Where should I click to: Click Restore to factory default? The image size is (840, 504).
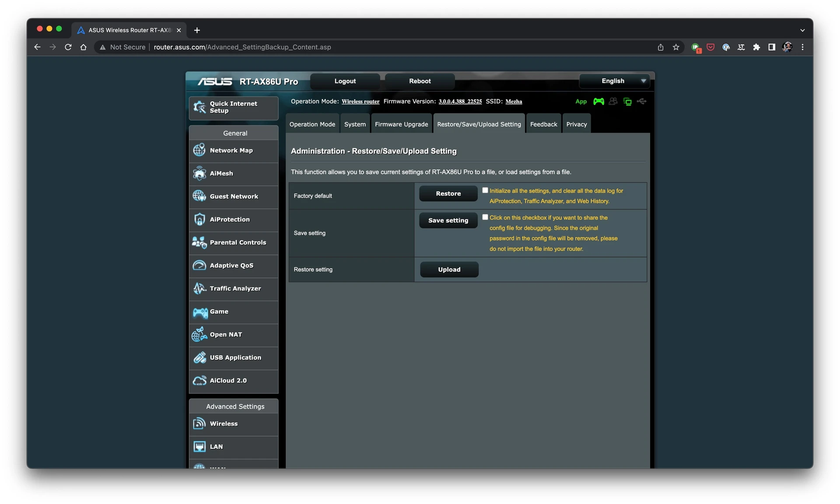click(448, 194)
